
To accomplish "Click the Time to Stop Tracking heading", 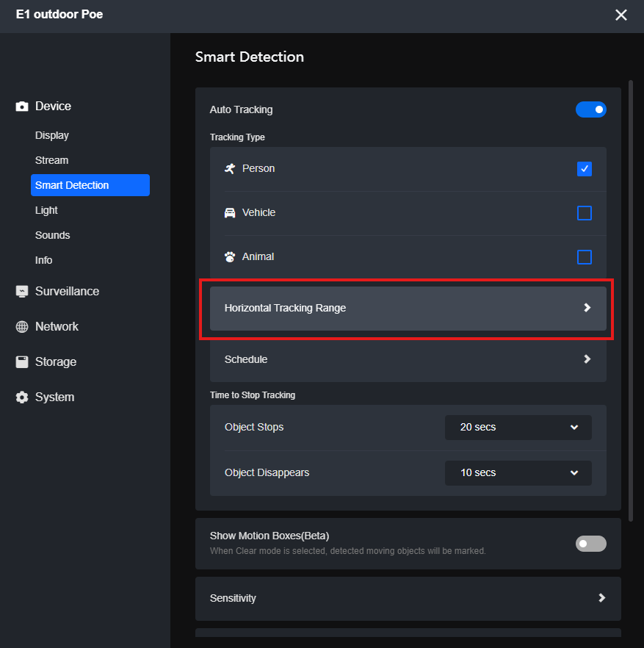I will click(x=253, y=395).
